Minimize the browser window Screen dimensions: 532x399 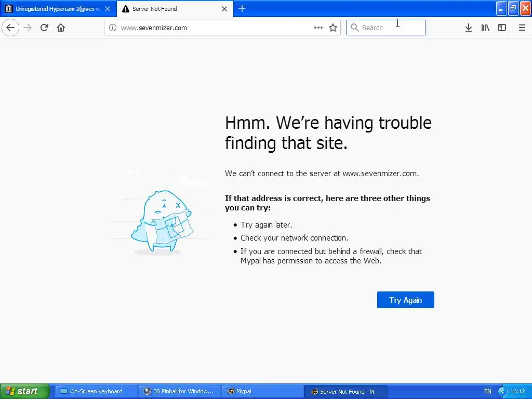[x=501, y=9]
